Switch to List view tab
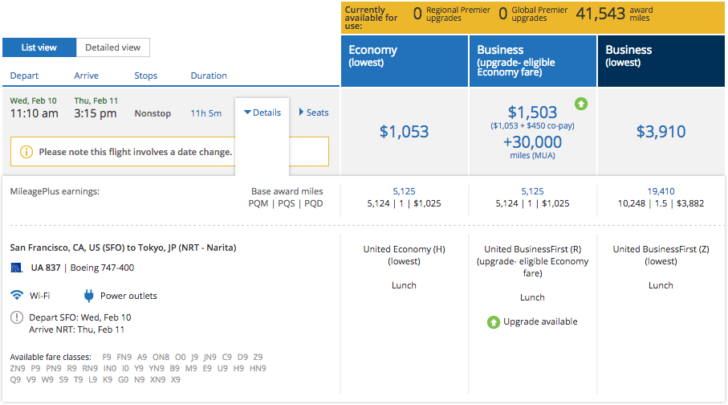728x405 pixels. (39, 47)
